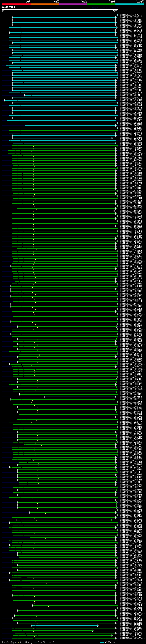Select the UniRef100_B4FEF4 label
The image size is (146, 644).
131,397
